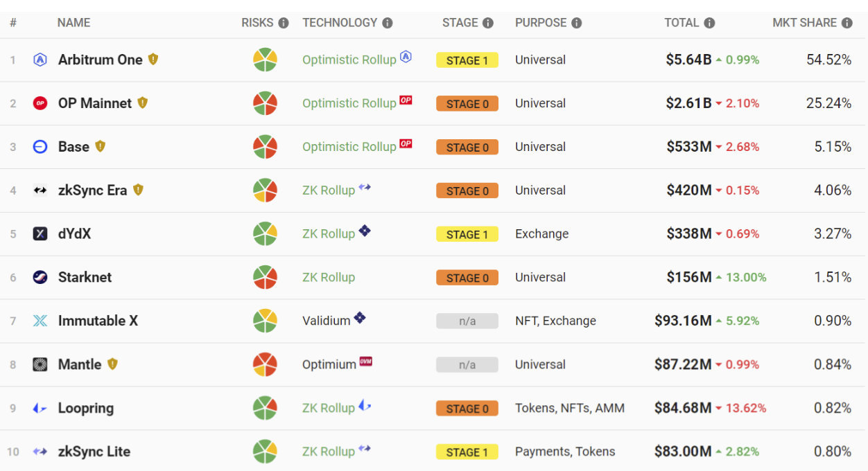Click the OP Mainnet risk pie chart

tap(265, 103)
